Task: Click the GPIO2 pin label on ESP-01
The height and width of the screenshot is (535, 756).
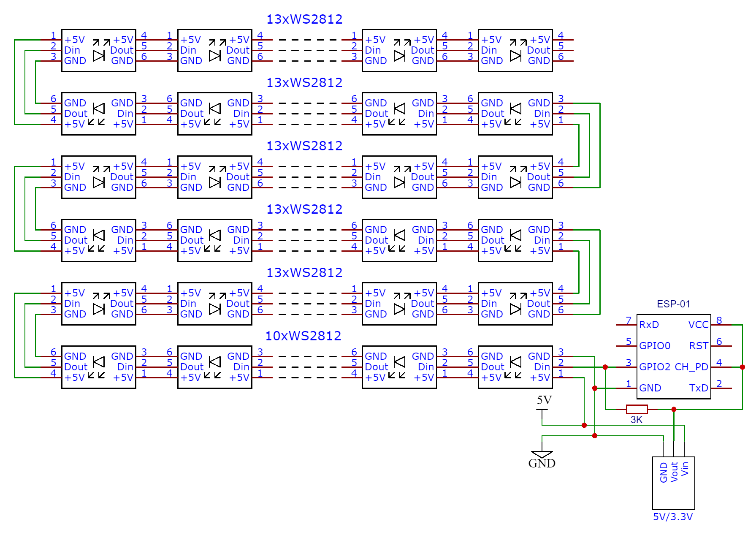Action: [x=655, y=367]
